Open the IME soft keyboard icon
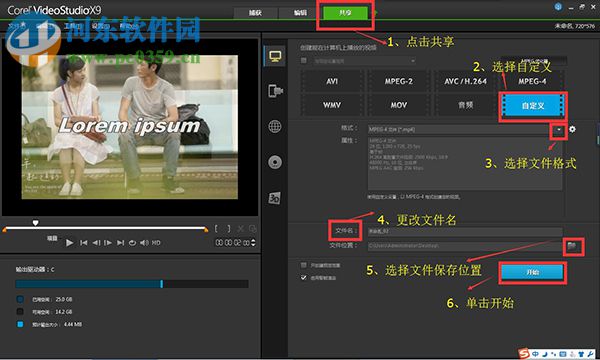Image resolution: width=600 pixels, height=360 pixels. pos(563,354)
